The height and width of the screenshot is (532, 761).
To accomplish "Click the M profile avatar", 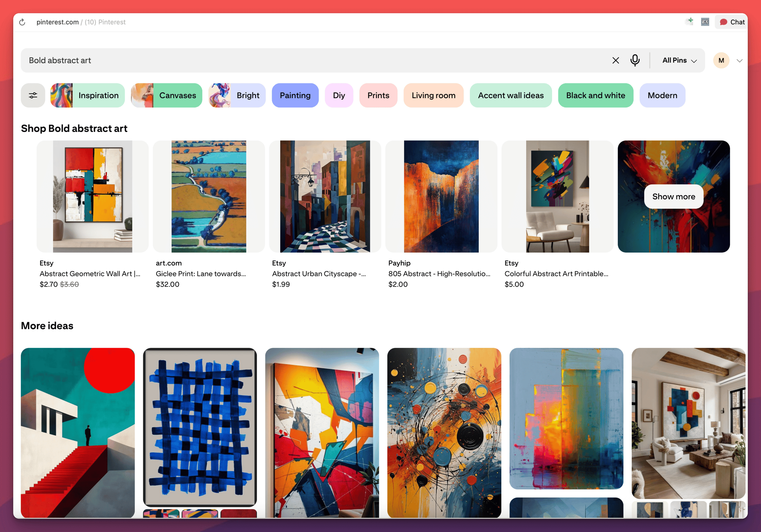I will pyautogui.click(x=721, y=60).
